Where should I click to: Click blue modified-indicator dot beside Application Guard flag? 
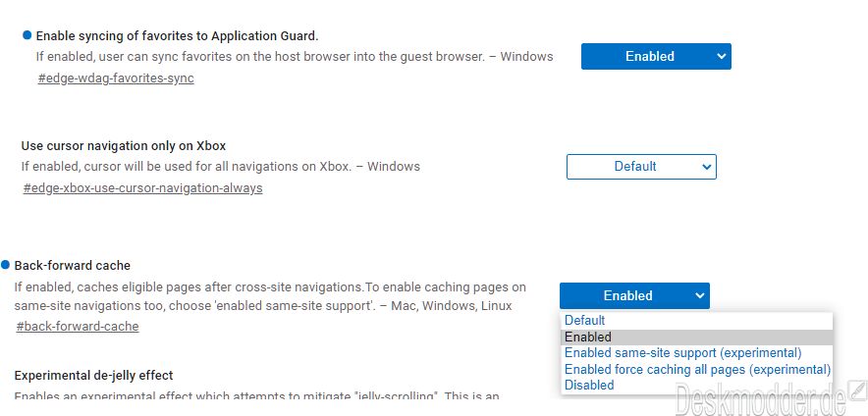click(x=27, y=35)
